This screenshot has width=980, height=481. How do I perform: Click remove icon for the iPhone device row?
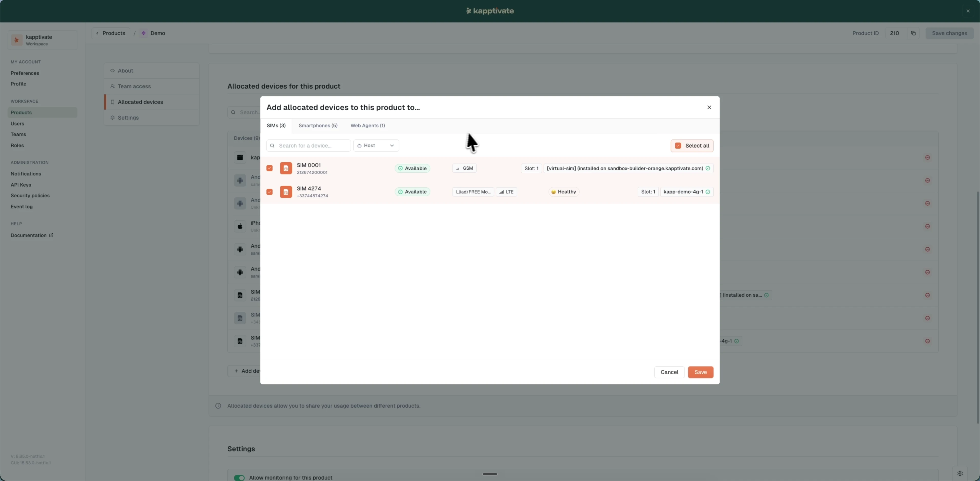click(x=927, y=226)
